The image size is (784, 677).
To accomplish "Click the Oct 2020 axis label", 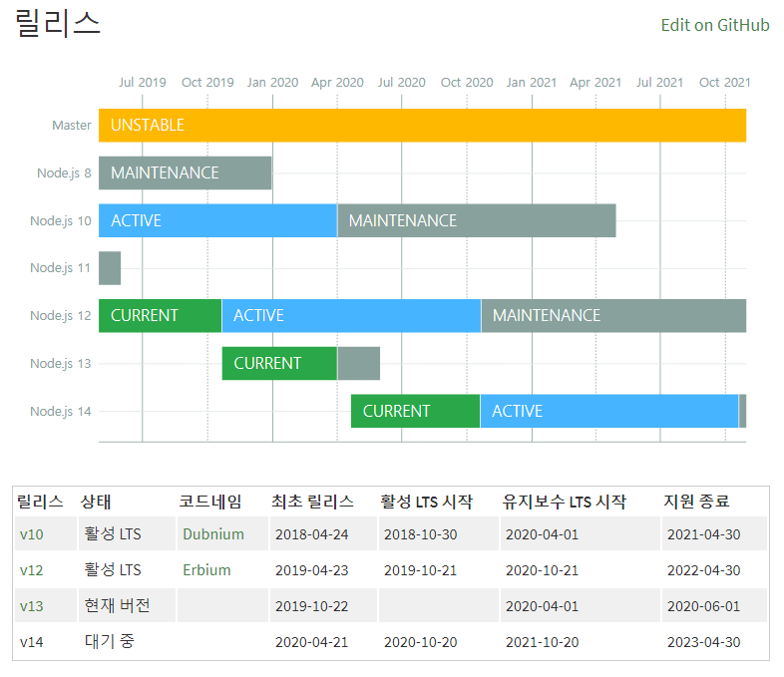I will pyautogui.click(x=467, y=83).
